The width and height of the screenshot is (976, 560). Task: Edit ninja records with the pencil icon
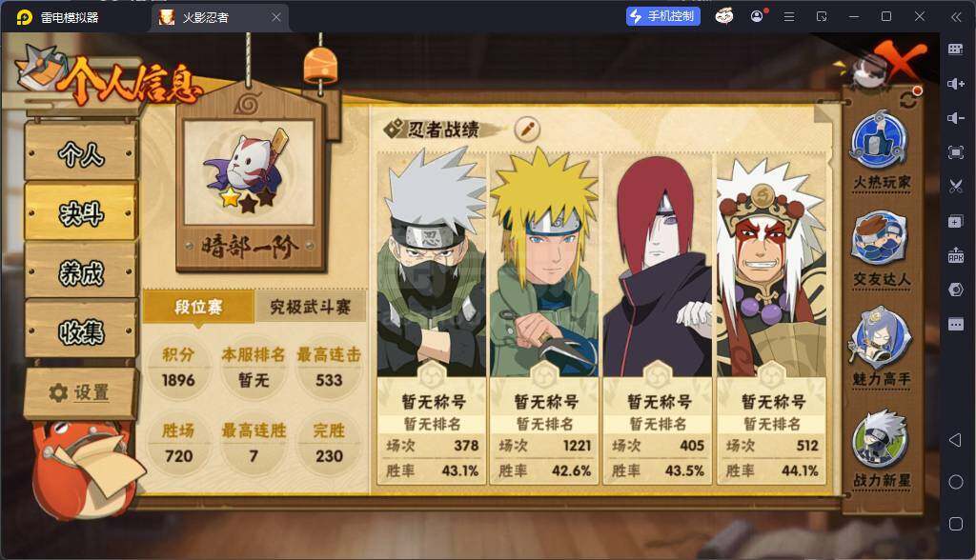coord(527,130)
